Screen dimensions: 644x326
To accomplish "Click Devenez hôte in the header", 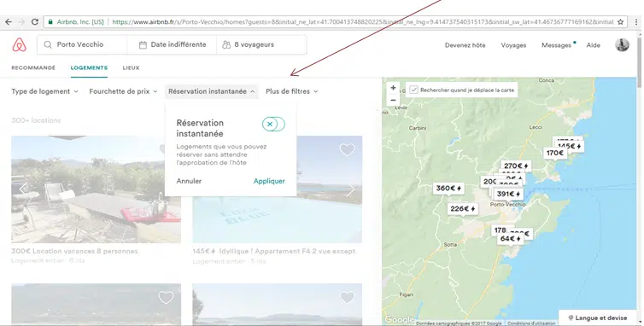I will tap(465, 45).
